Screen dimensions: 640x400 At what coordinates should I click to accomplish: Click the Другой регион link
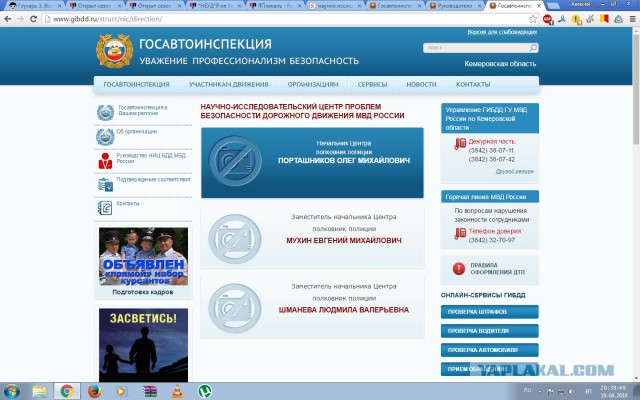[x=515, y=171]
